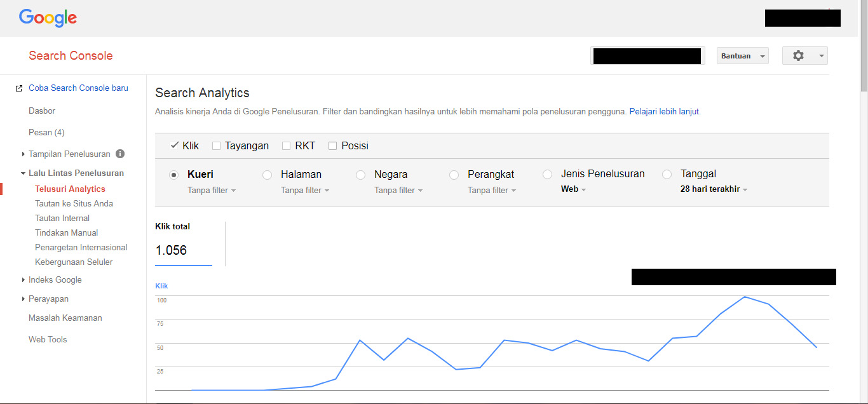Image resolution: width=868 pixels, height=404 pixels.
Task: Click the external link icon beside Coba Search Console baru
Action: coord(19,88)
